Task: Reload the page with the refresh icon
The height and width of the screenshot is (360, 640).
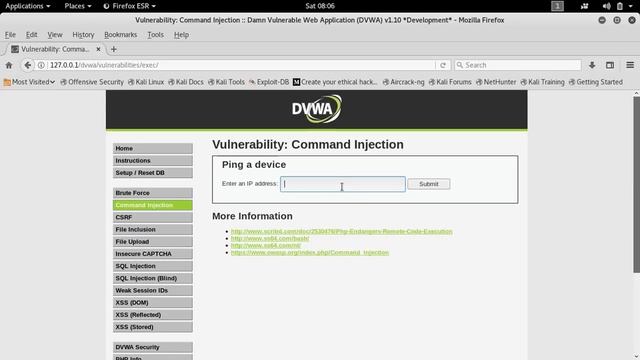Action: click(443, 65)
